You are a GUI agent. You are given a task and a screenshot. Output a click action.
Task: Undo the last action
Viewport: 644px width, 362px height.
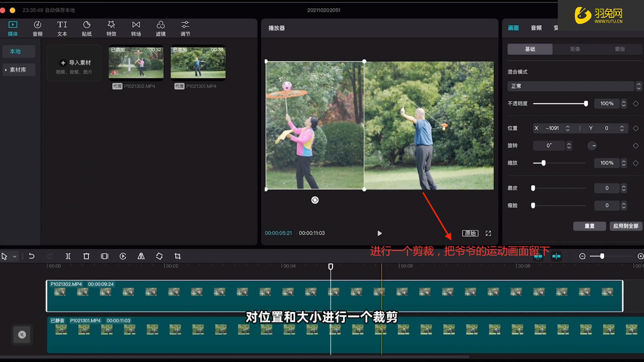tap(32, 256)
